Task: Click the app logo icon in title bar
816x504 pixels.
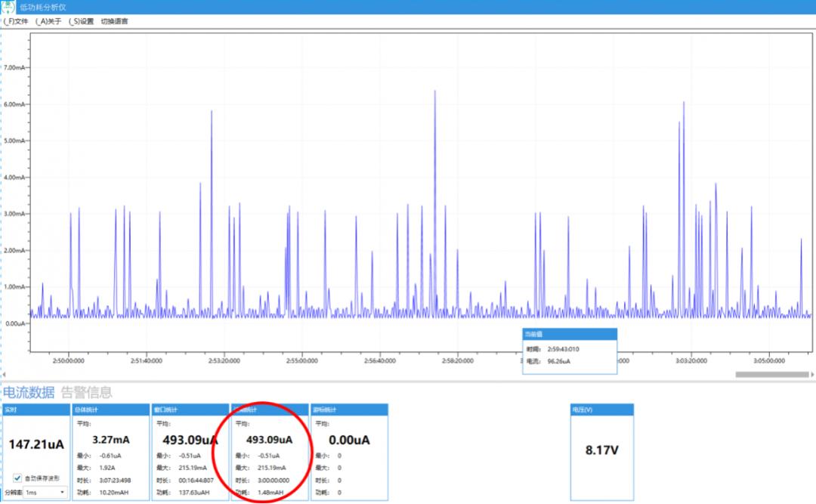Action: click(x=8, y=7)
